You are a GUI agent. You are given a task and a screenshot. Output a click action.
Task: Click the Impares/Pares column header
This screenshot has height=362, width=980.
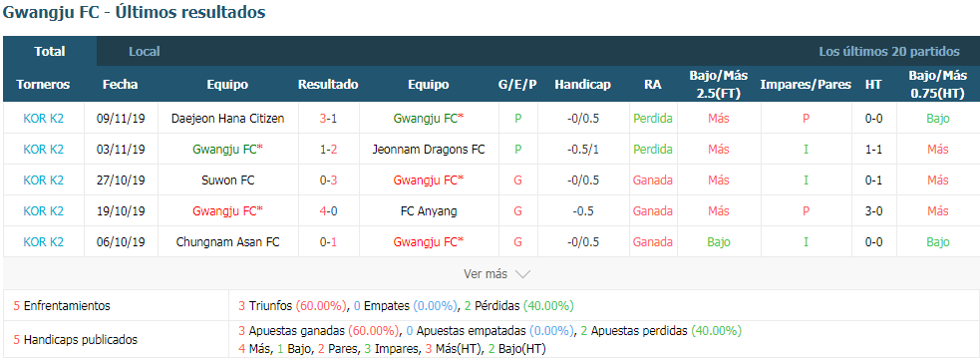click(806, 85)
